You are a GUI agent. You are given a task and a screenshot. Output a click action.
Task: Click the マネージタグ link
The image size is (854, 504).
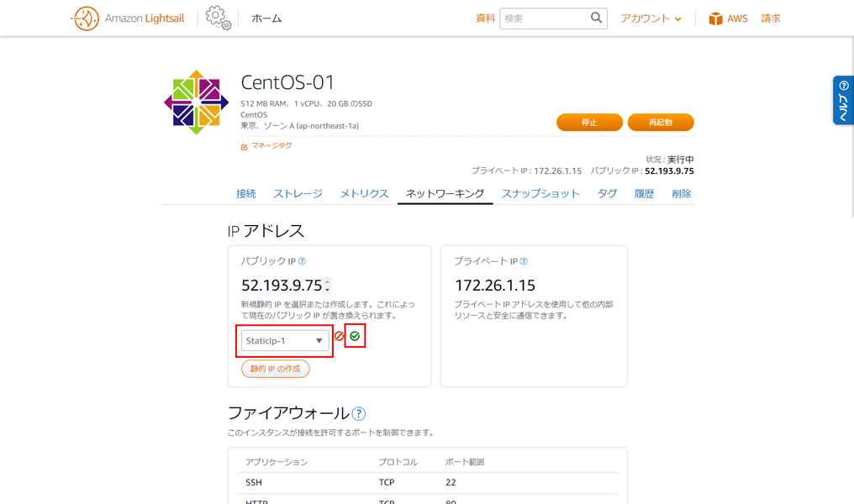click(271, 146)
